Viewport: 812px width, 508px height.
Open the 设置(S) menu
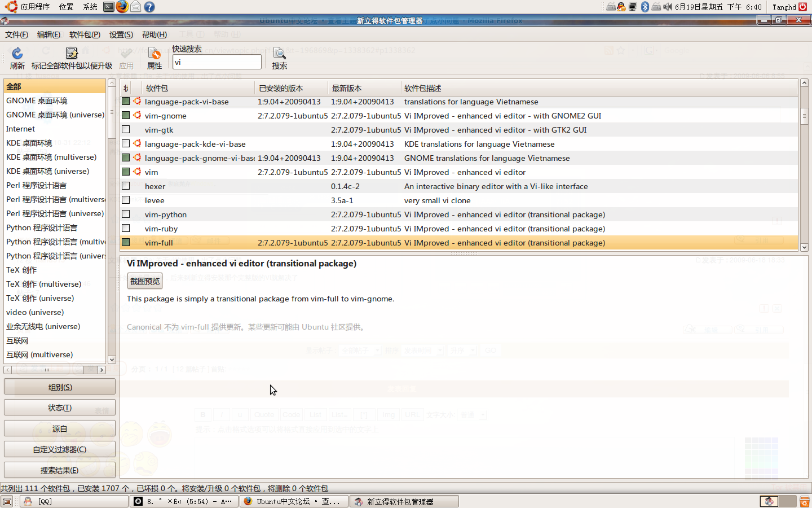[x=121, y=34]
